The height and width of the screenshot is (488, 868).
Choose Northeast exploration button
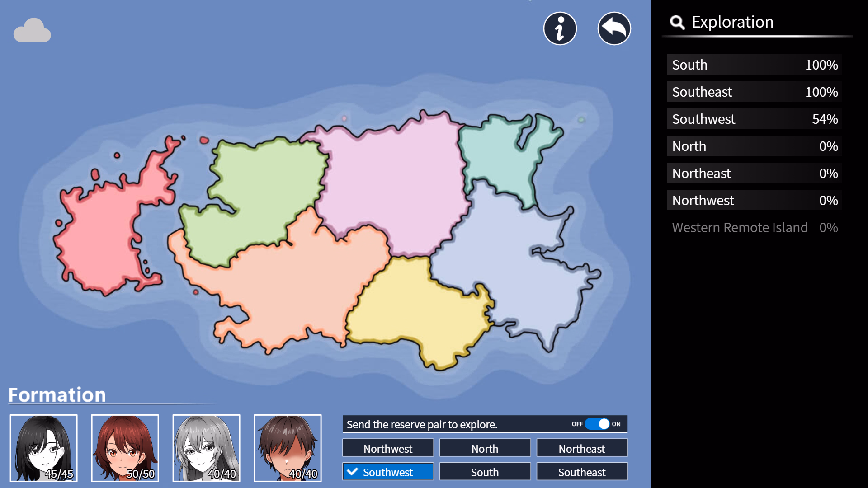[582, 448]
